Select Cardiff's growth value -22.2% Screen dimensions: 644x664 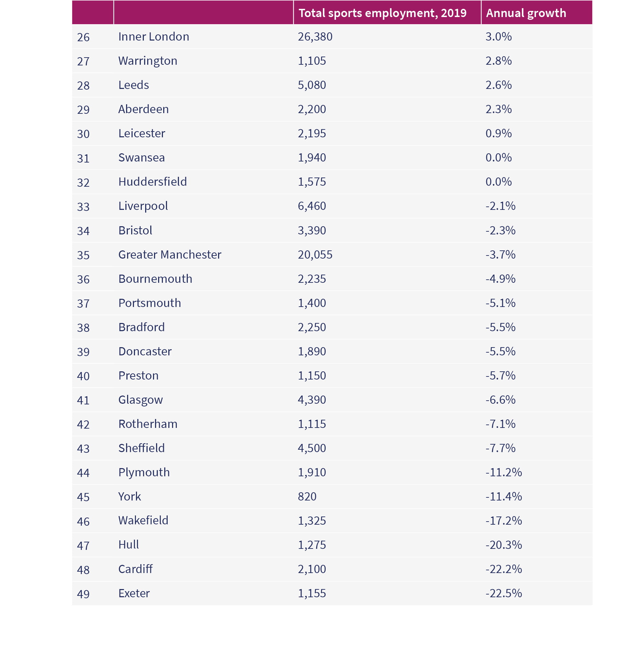pyautogui.click(x=504, y=569)
